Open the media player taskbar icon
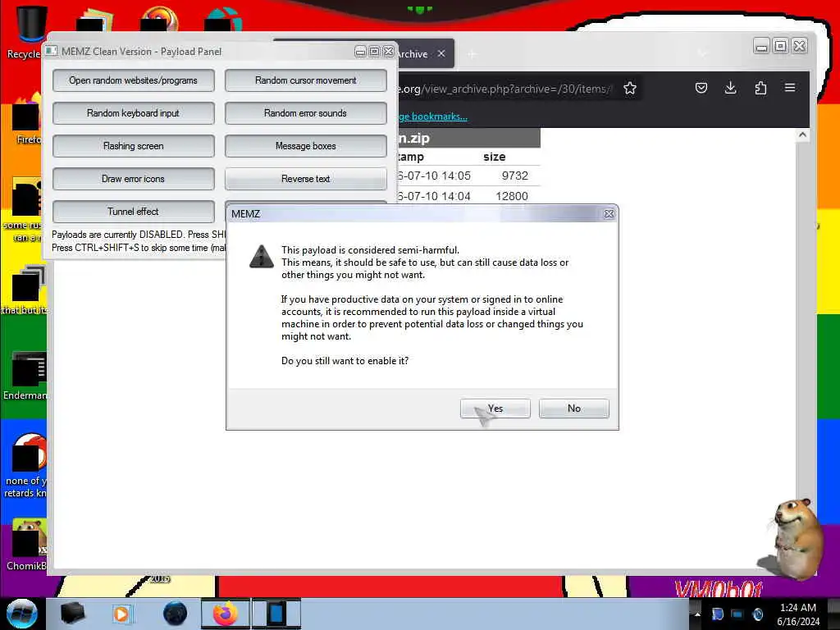Viewport: 840px width, 630px height. (x=121, y=614)
